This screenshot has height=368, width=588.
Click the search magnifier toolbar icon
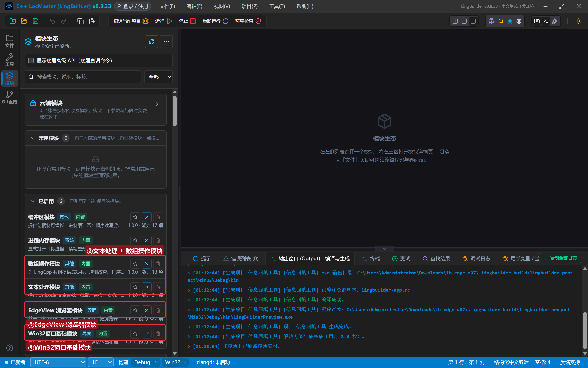(x=501, y=21)
